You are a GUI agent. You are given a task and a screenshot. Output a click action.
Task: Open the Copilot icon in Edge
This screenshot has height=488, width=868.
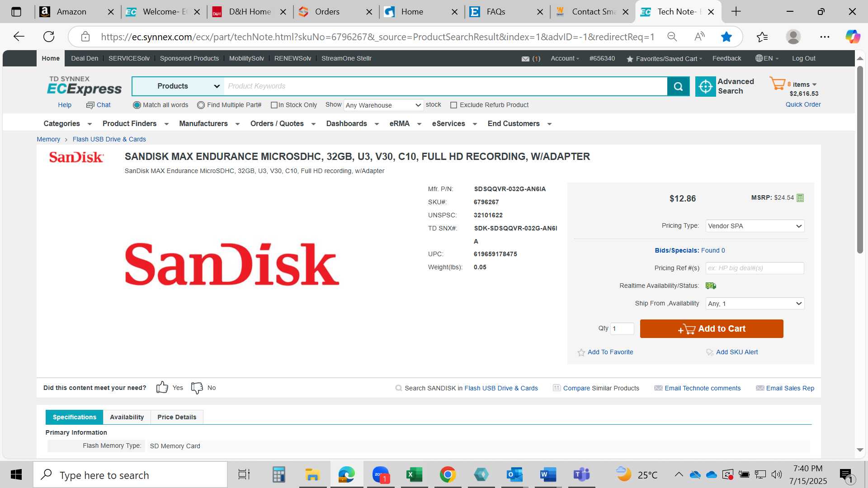pos(853,37)
